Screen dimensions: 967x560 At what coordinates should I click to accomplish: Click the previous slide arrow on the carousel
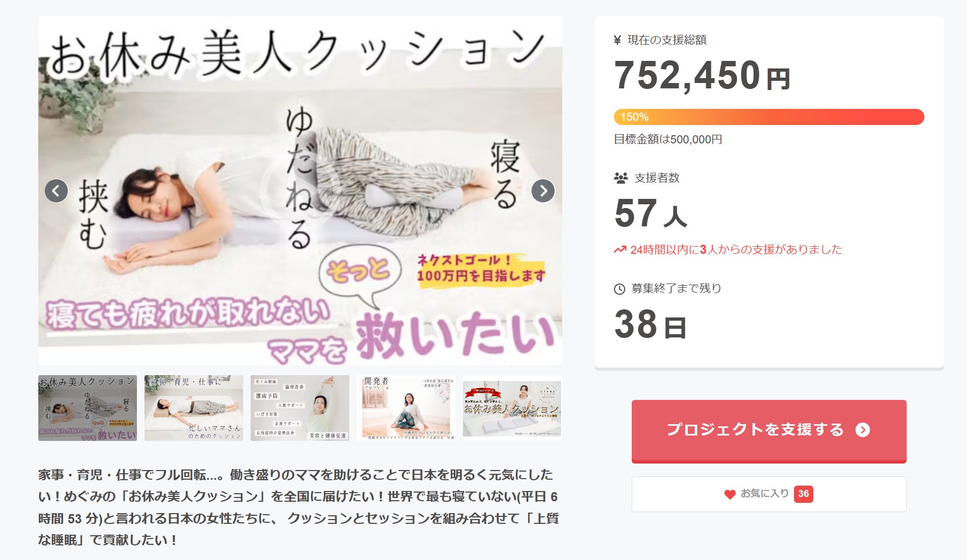click(56, 191)
